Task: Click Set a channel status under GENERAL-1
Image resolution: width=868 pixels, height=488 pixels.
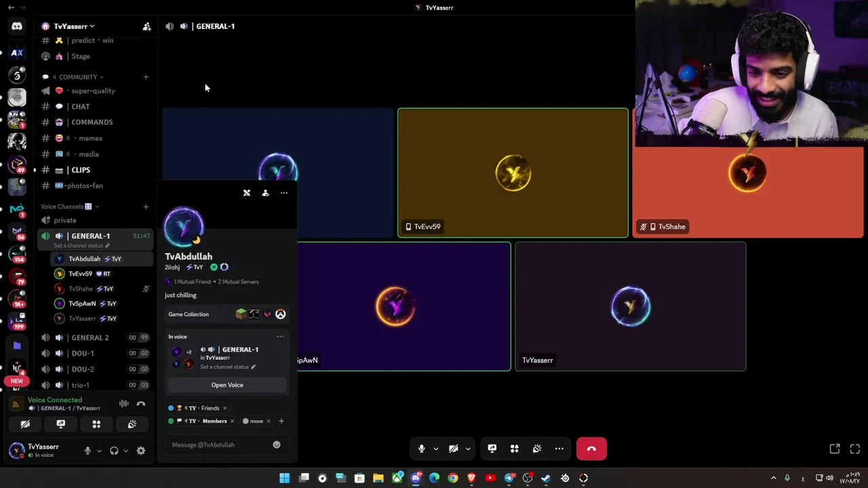Action: coord(81,245)
